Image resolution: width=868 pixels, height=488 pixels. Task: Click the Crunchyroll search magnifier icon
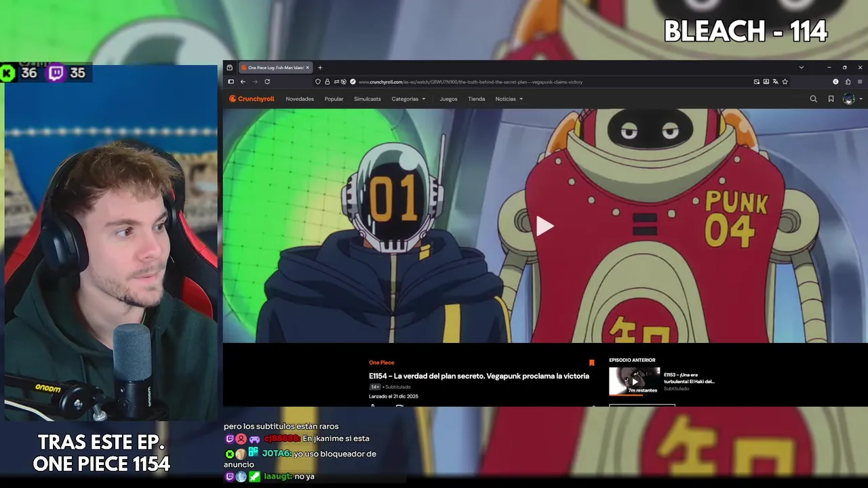(x=813, y=99)
